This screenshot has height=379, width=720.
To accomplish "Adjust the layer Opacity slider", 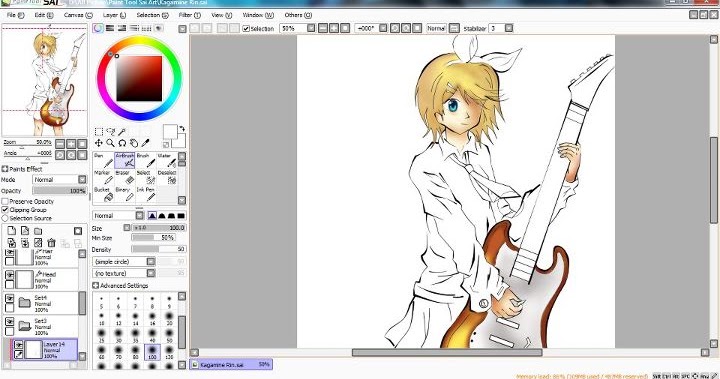I will click(x=59, y=191).
